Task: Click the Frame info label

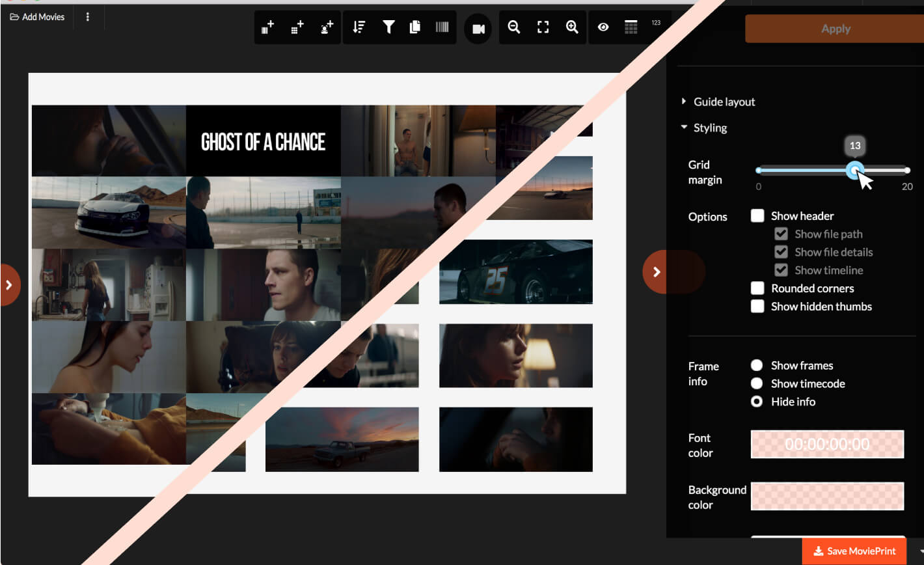Action: click(703, 374)
